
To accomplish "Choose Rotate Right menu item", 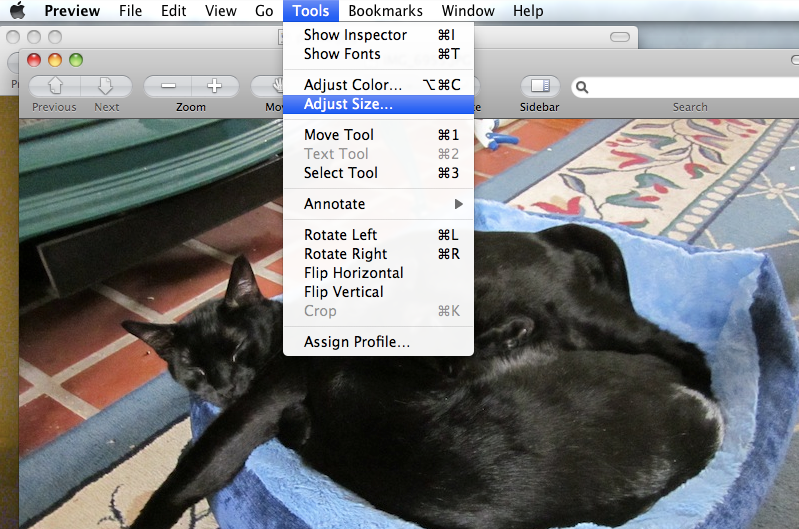I will pos(379,254).
